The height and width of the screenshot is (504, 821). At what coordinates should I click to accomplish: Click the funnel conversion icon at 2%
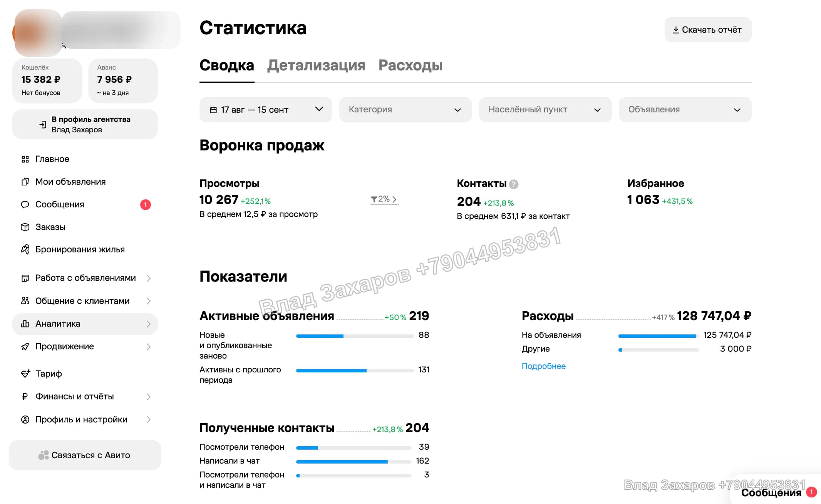point(374,199)
